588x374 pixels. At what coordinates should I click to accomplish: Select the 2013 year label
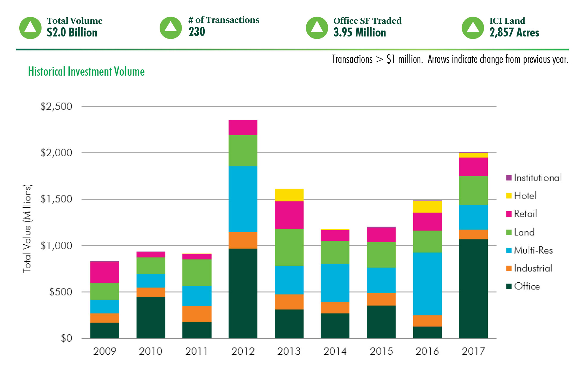pyautogui.click(x=289, y=352)
